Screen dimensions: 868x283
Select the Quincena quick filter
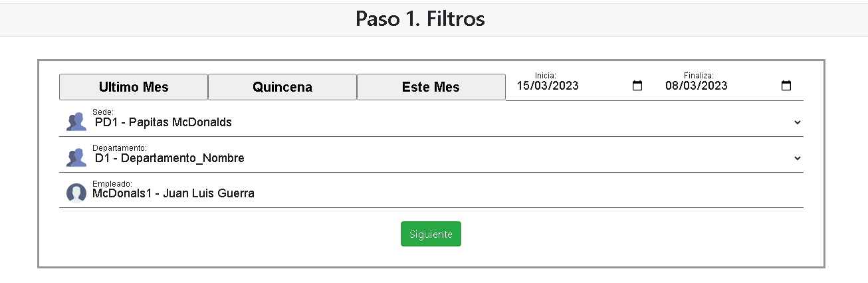(282, 87)
